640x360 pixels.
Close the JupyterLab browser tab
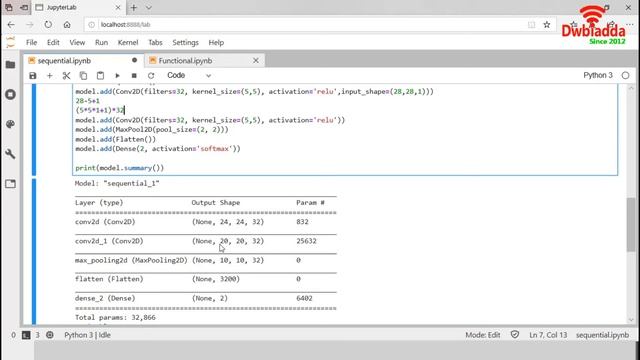coord(118,7)
